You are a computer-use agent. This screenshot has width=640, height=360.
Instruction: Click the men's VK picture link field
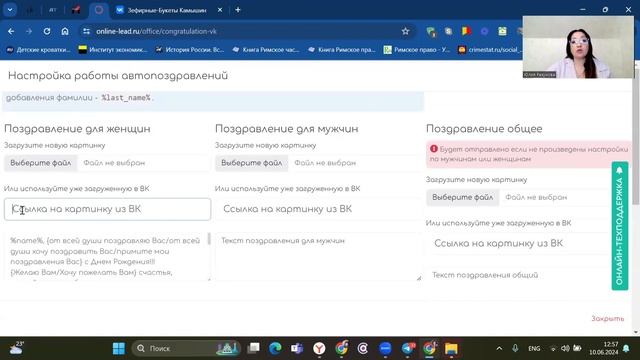click(x=318, y=209)
